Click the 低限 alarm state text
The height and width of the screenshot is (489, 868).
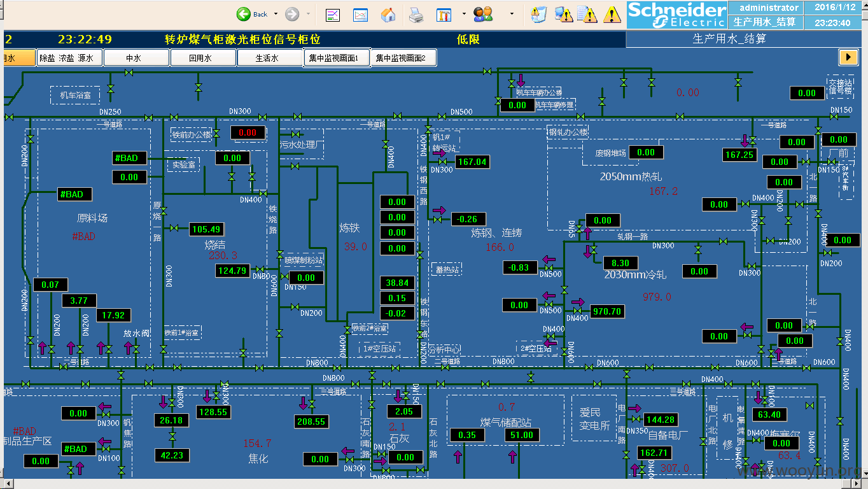click(468, 39)
